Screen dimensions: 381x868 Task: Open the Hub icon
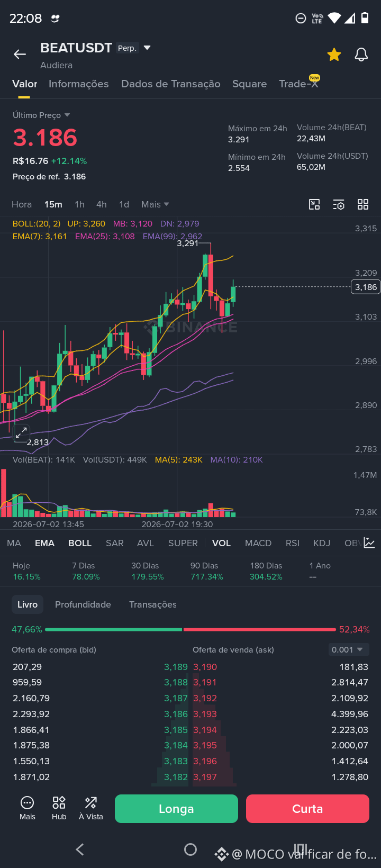pyautogui.click(x=59, y=808)
